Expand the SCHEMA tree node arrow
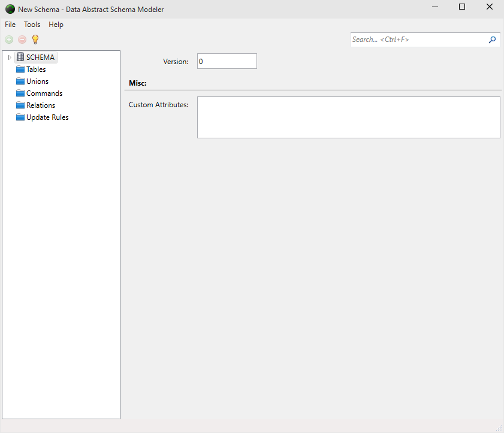Screen dimensions: 504x433 [x=10, y=57]
